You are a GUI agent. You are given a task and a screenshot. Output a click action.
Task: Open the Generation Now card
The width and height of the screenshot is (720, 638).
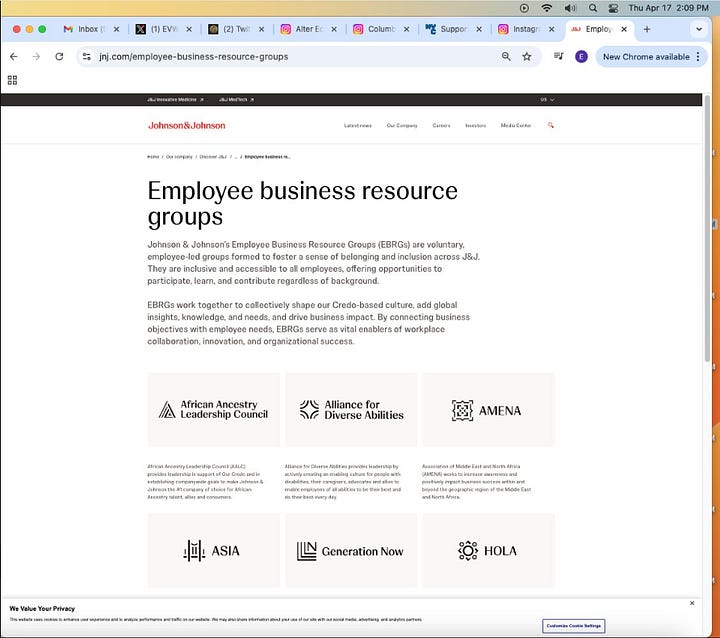point(351,550)
